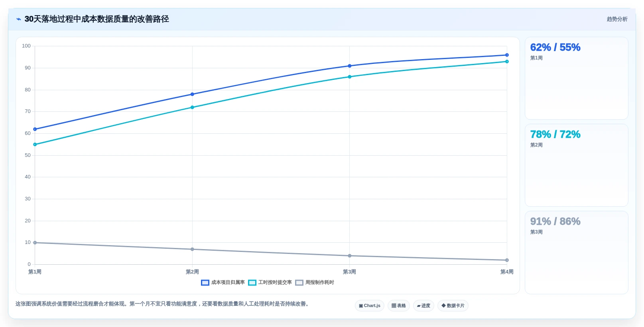Image resolution: width=644 pixels, height=327 pixels.
Task: Click the 第2周 x-axis label
Action: pyautogui.click(x=192, y=272)
